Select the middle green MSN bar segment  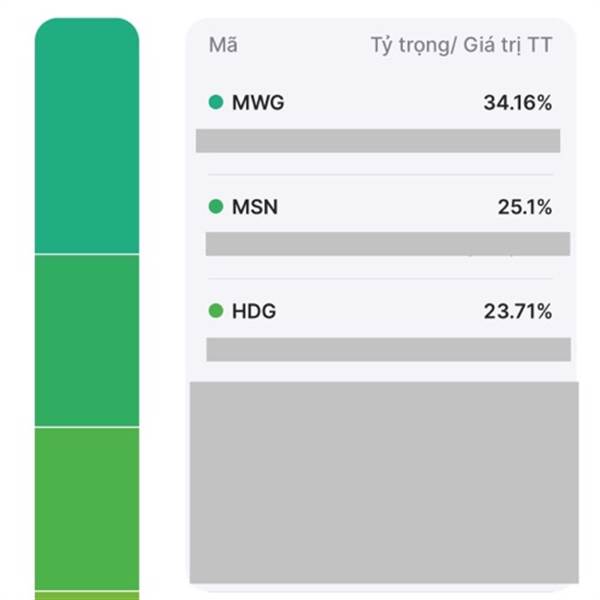pyautogui.click(x=87, y=340)
